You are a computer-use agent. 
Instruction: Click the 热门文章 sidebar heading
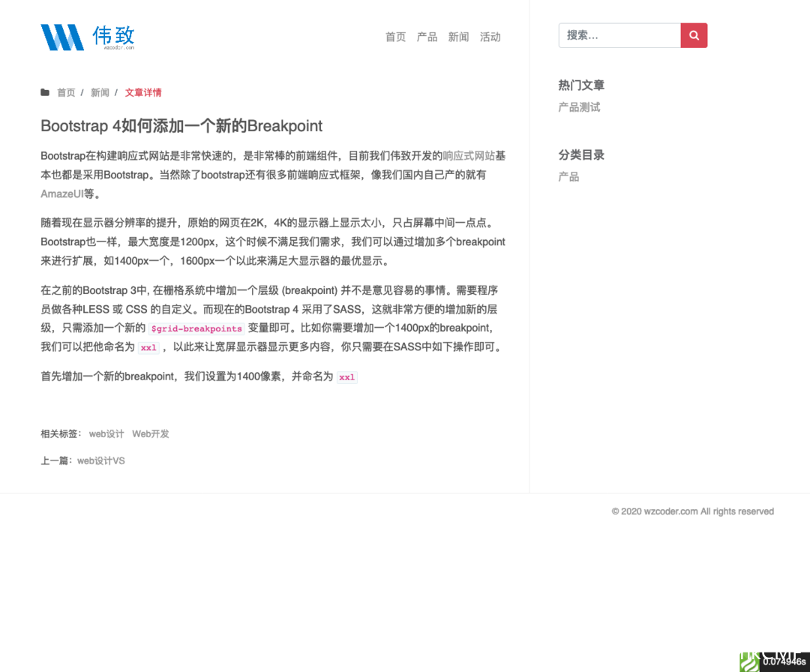tap(581, 85)
